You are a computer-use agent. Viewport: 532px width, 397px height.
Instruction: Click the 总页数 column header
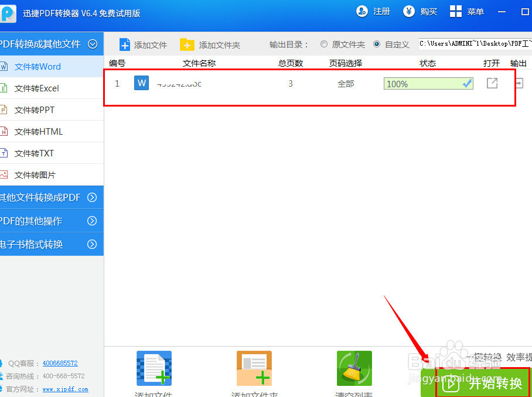(291, 63)
